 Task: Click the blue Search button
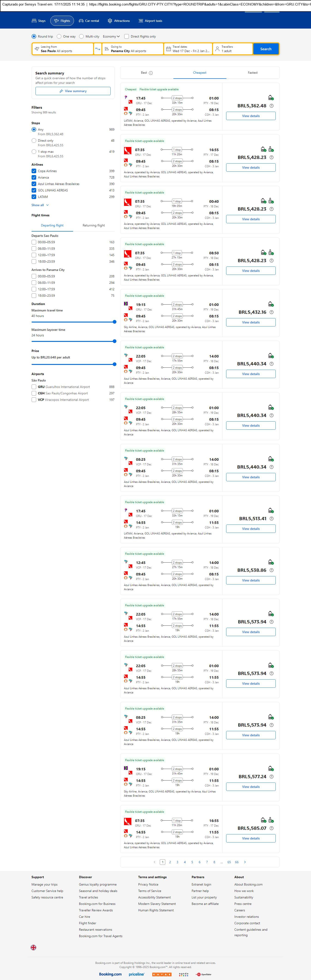pyautogui.click(x=266, y=49)
